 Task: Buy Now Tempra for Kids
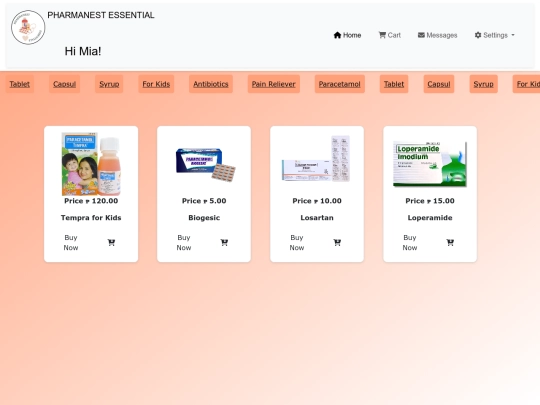[71, 242]
